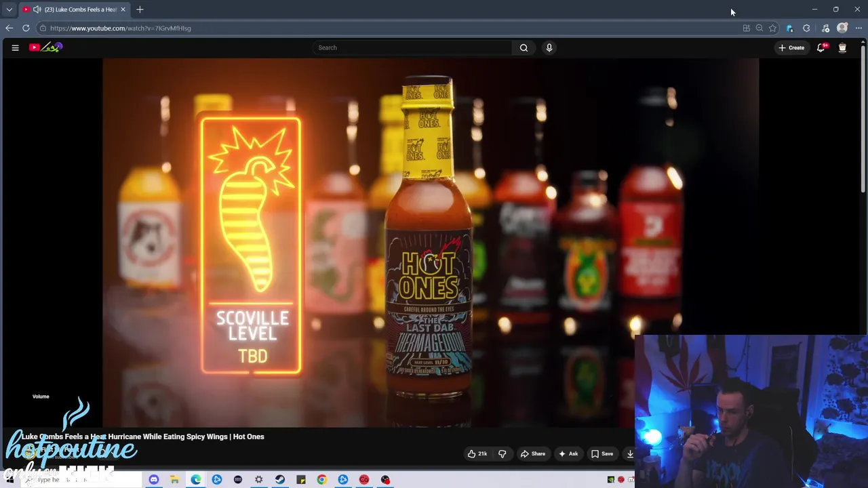Open the browser extensions puzzle icon
The height and width of the screenshot is (488, 868).
tap(806, 28)
